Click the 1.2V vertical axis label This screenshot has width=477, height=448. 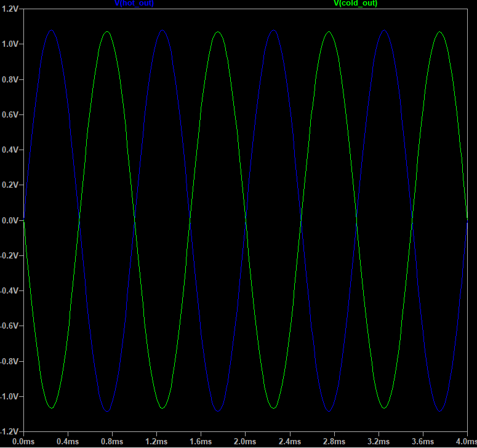(10, 9)
